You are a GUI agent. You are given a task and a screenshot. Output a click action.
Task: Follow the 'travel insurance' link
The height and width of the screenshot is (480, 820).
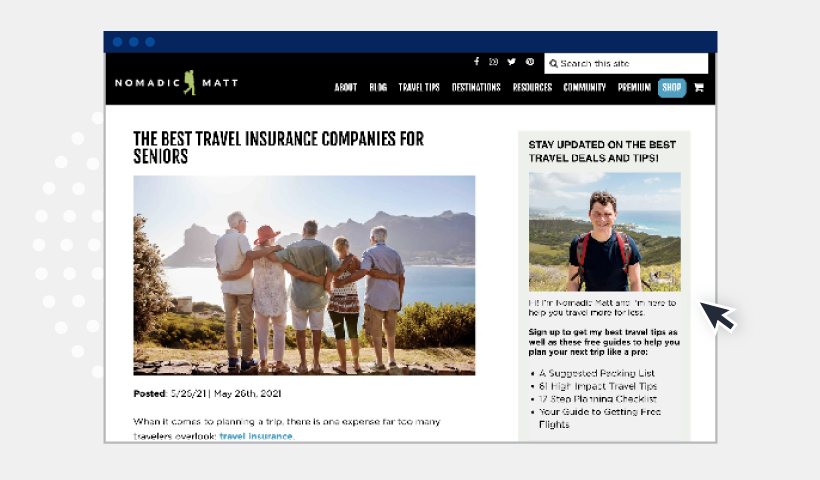pos(256,436)
